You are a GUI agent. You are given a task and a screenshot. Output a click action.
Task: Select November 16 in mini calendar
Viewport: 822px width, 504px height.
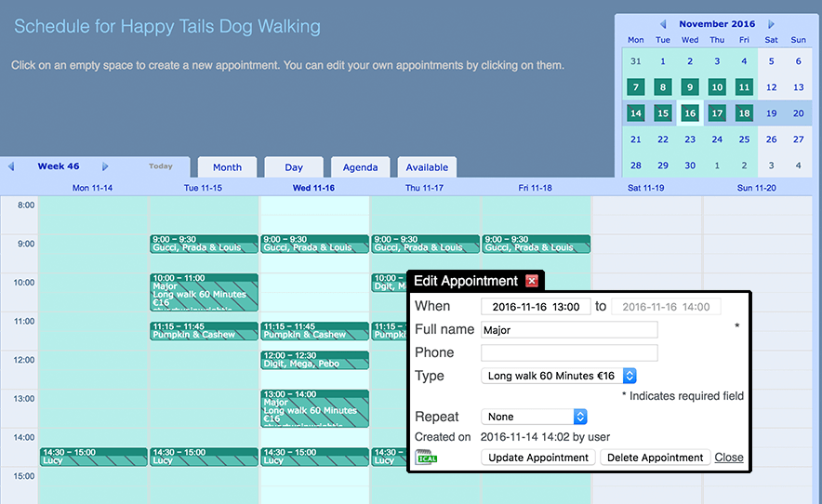(x=690, y=113)
